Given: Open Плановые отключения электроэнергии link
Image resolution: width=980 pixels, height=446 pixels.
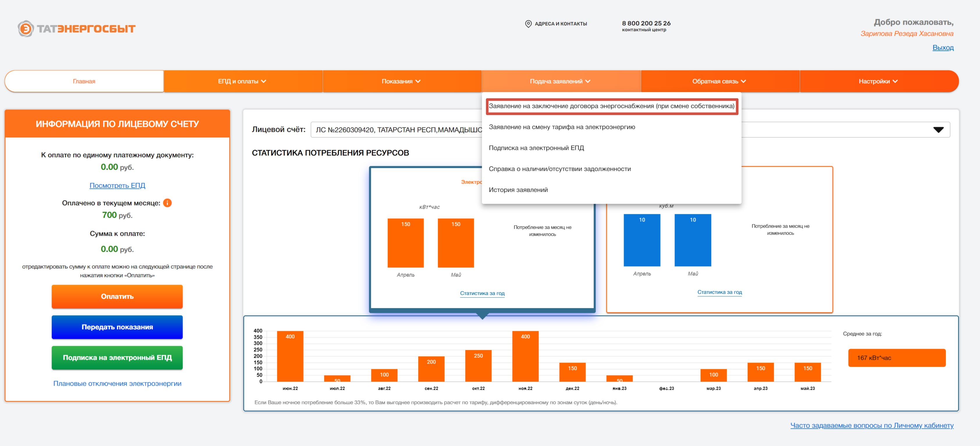Looking at the screenshot, I should click(x=117, y=384).
